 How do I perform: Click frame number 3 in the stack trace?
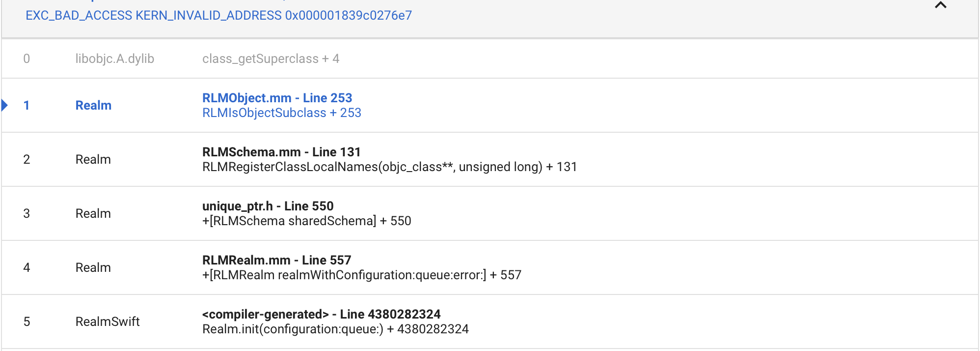coord(27,213)
